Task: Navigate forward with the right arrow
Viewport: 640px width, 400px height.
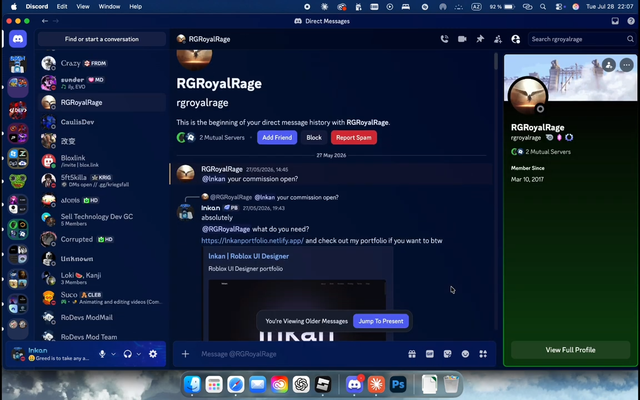Action: click(56, 21)
